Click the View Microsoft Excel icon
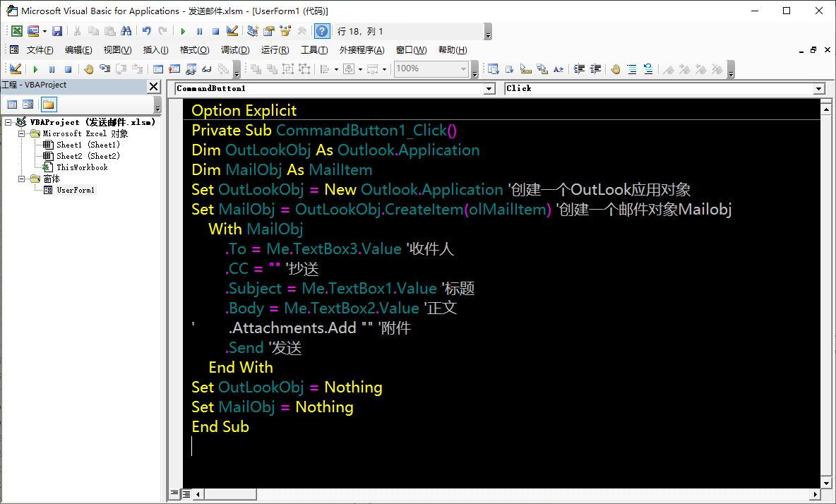Viewport: 836px width, 504px height. click(16, 31)
